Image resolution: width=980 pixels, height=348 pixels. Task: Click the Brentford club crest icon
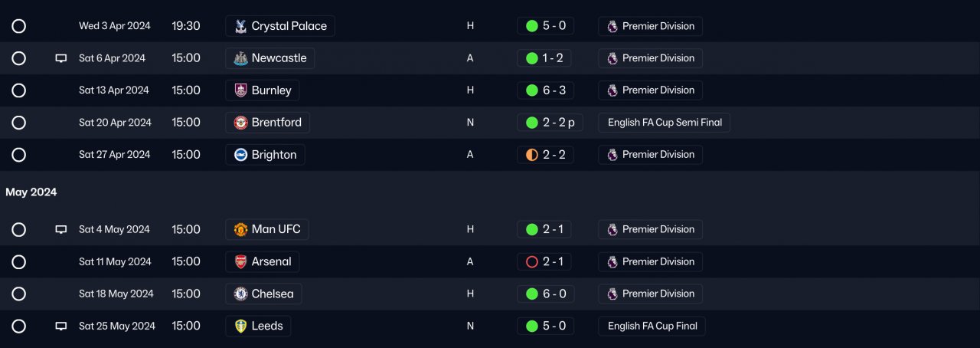click(x=240, y=123)
